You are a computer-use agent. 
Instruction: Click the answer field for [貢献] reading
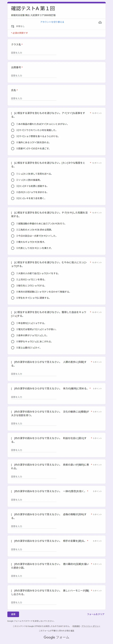pos(34,374)
